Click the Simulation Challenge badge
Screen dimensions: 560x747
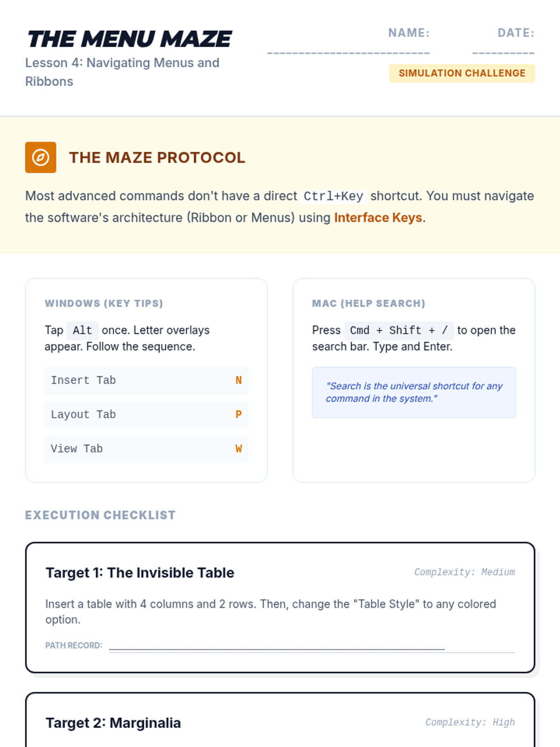coord(462,73)
